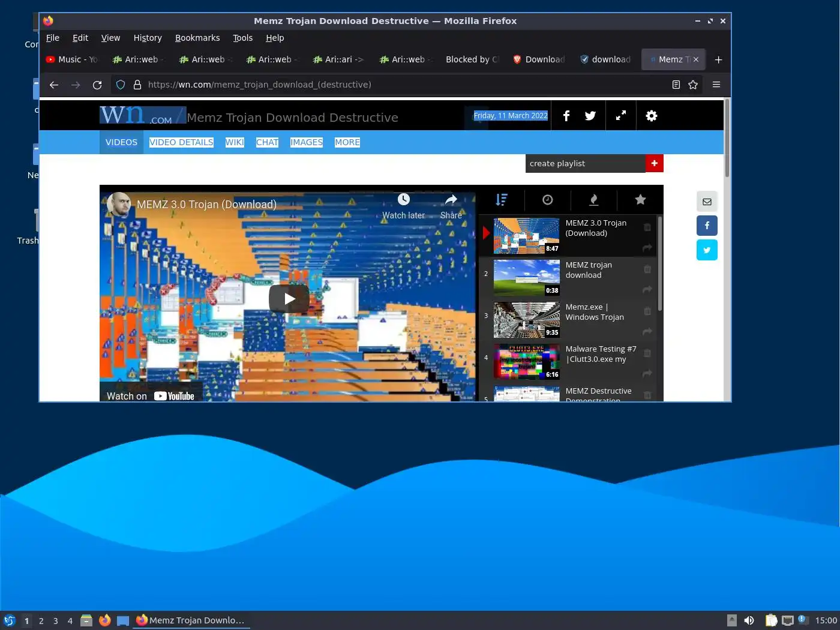
Task: Delete MEMZ 3.0 Trojan (Download) from playlist
Action: (x=647, y=227)
